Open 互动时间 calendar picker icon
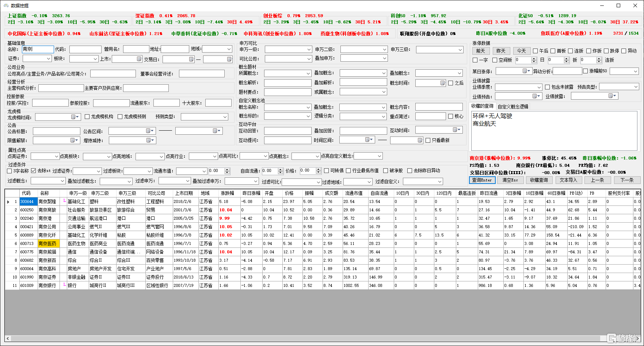Image resolution: width=644 pixels, height=346 pixels. [457, 130]
